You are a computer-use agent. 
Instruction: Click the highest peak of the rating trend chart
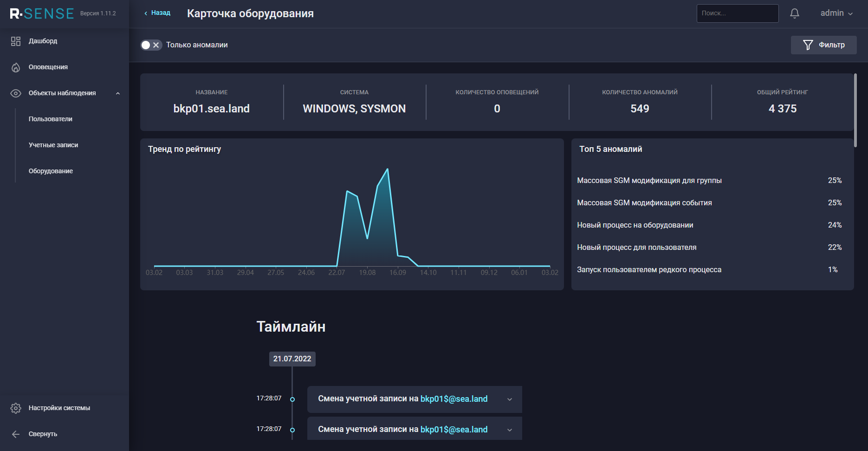click(388, 169)
